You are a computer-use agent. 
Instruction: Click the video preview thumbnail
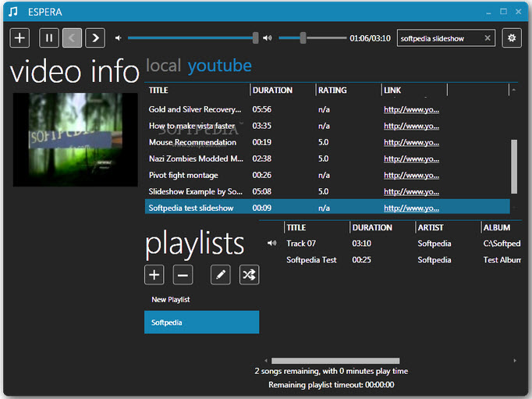tap(74, 139)
